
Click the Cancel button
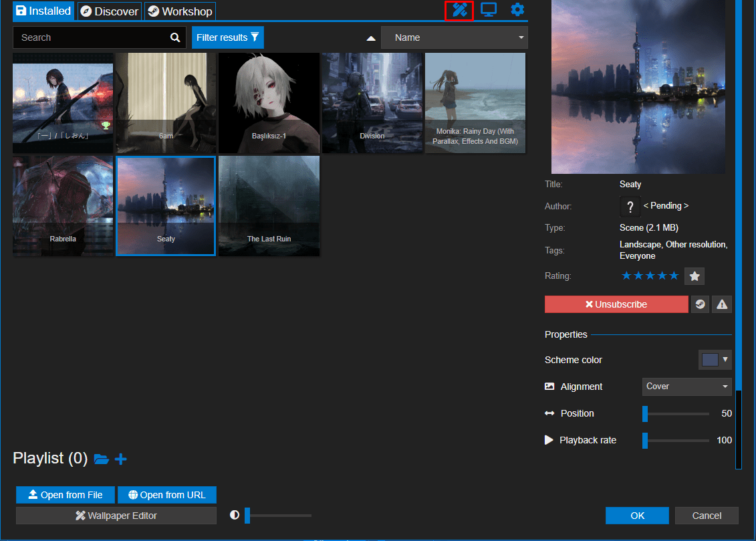click(707, 516)
